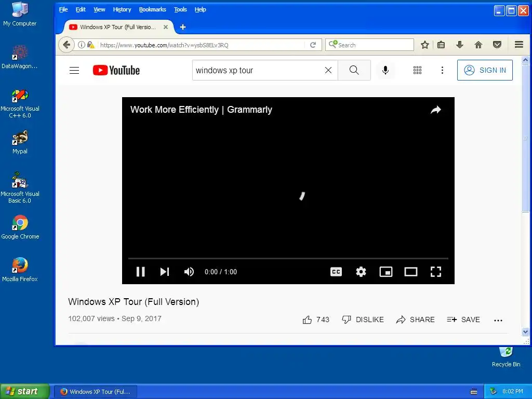Open the YouTube guide hamburger menu
Image resolution: width=532 pixels, height=399 pixels.
click(x=74, y=70)
